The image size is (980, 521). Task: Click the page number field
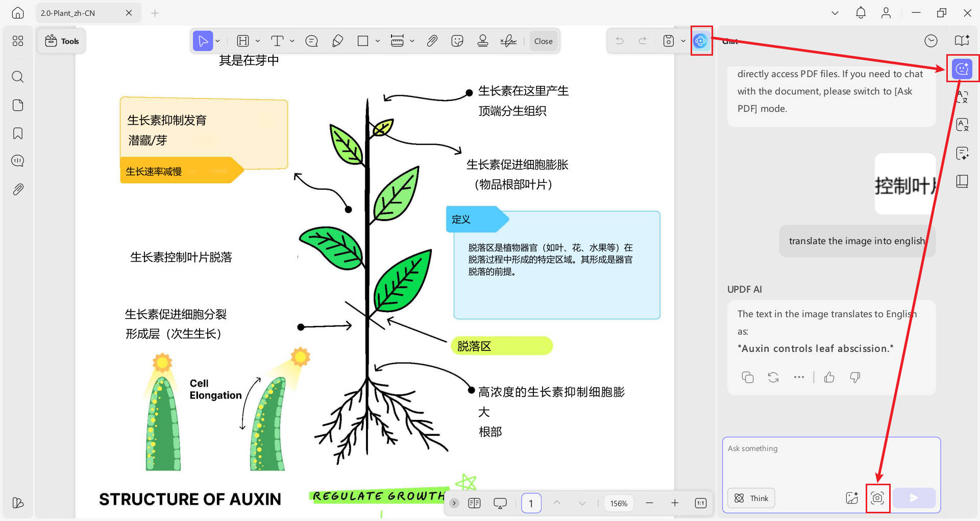point(531,504)
